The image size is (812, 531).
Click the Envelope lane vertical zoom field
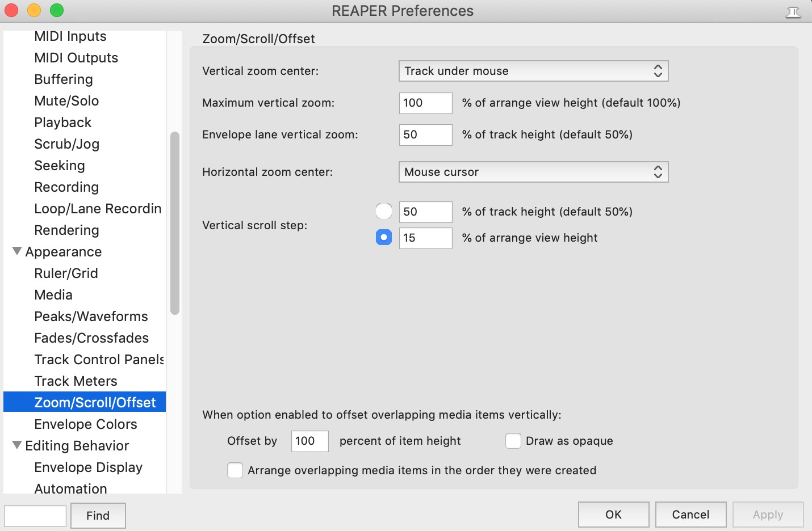426,134
